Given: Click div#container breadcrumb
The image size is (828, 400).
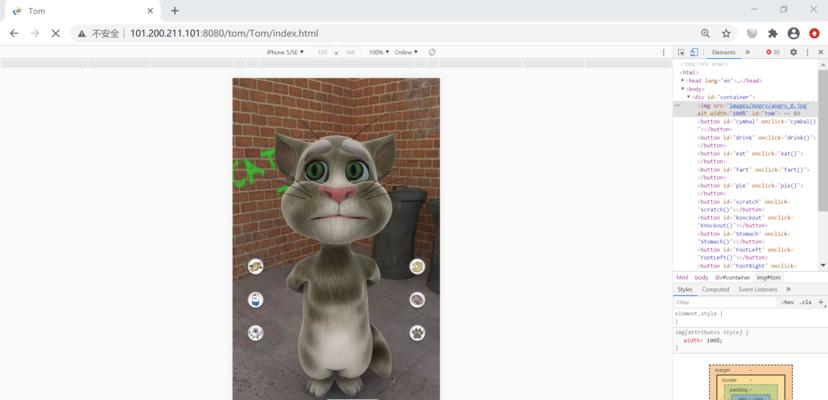Looking at the screenshot, I should tap(732, 277).
